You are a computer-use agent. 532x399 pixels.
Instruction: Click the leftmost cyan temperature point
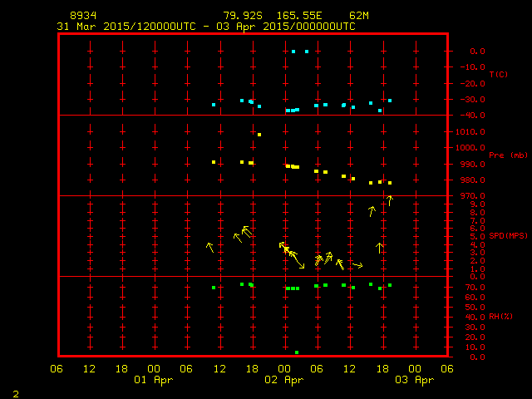point(214,105)
